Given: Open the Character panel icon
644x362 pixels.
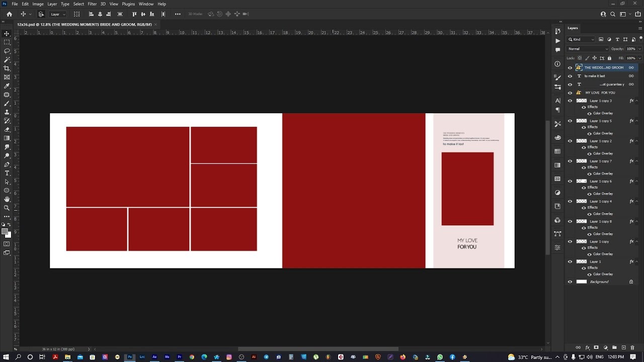Looking at the screenshot, I should pos(557,101).
